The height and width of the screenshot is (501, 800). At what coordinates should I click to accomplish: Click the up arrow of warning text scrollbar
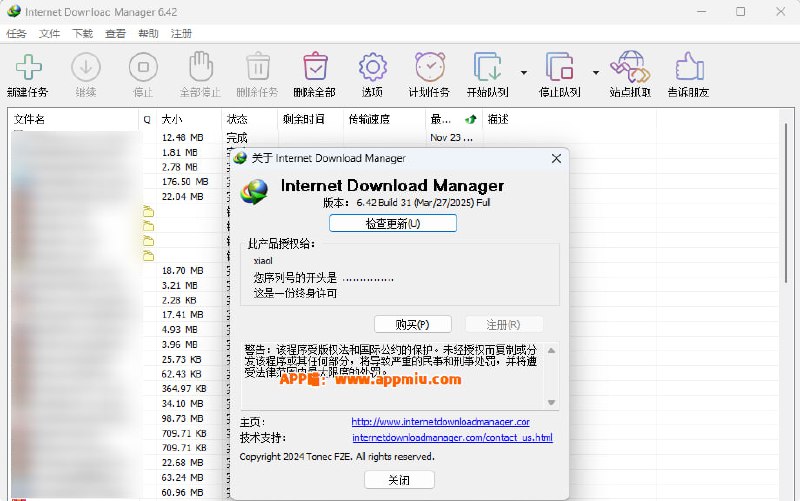pos(551,350)
